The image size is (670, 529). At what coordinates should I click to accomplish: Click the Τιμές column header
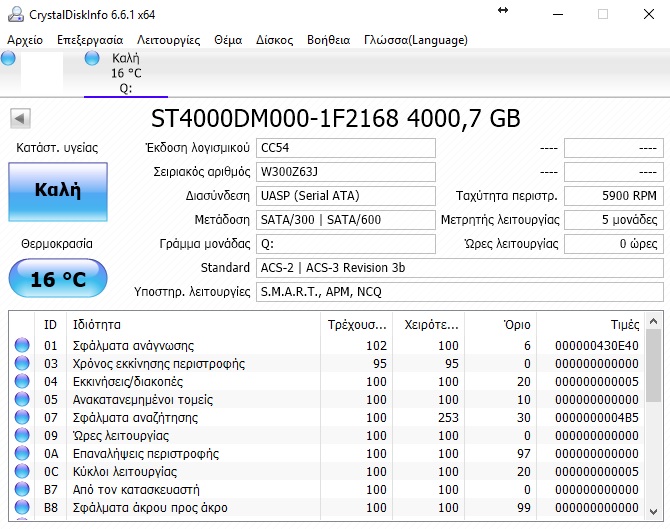(591, 325)
